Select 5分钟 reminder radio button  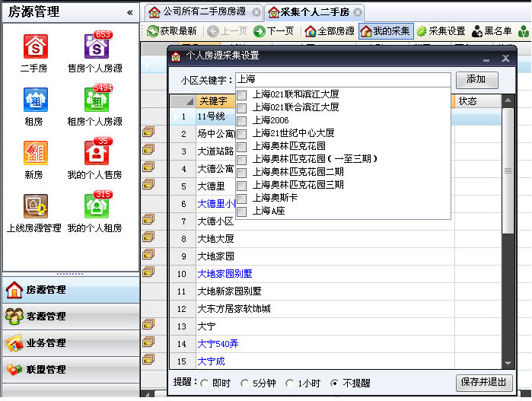(x=244, y=383)
